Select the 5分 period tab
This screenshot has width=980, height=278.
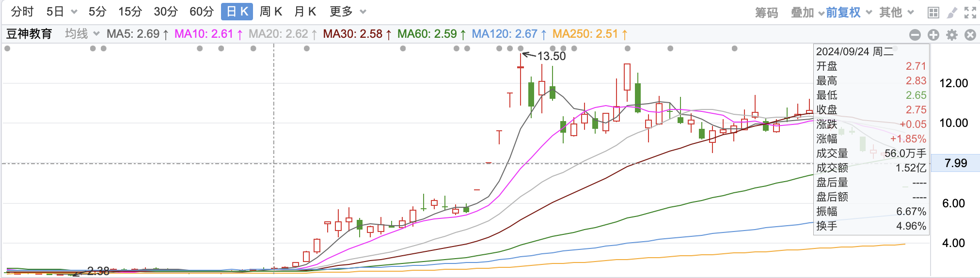point(97,12)
